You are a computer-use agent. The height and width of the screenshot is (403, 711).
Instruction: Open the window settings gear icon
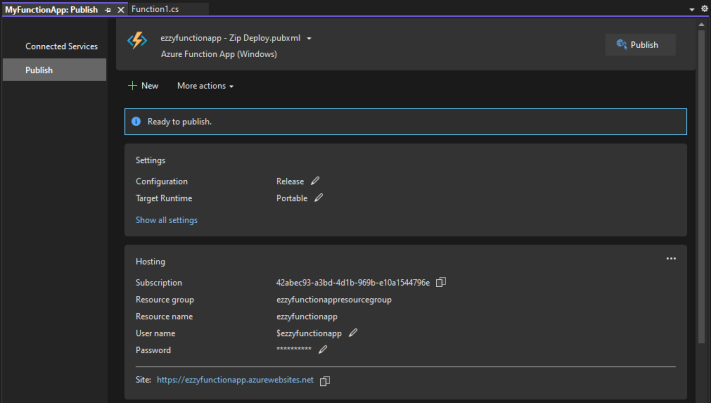(x=705, y=9)
